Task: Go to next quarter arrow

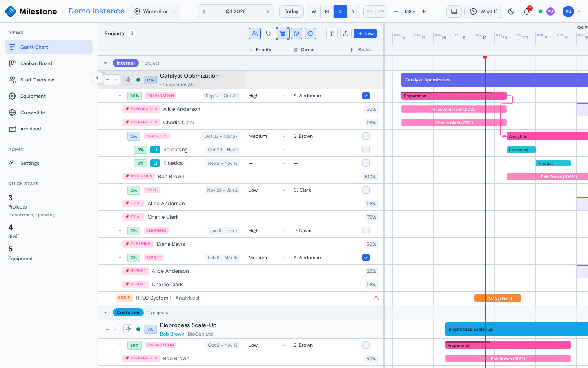Action: 267,11
